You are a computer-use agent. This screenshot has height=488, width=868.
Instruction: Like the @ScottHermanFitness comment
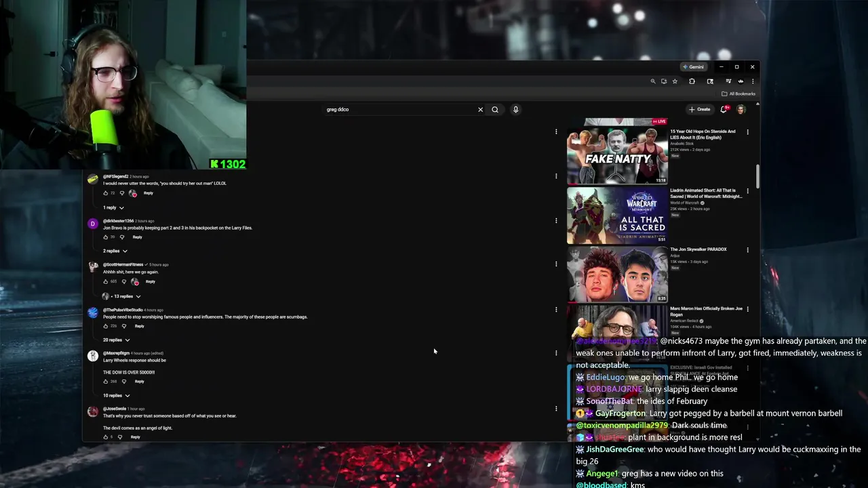coord(106,281)
